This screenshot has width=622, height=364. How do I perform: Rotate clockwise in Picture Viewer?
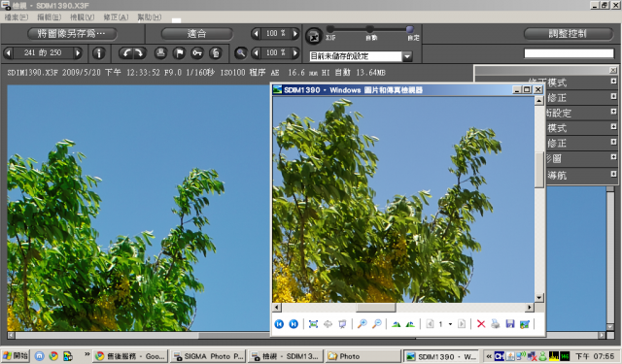coord(396,324)
